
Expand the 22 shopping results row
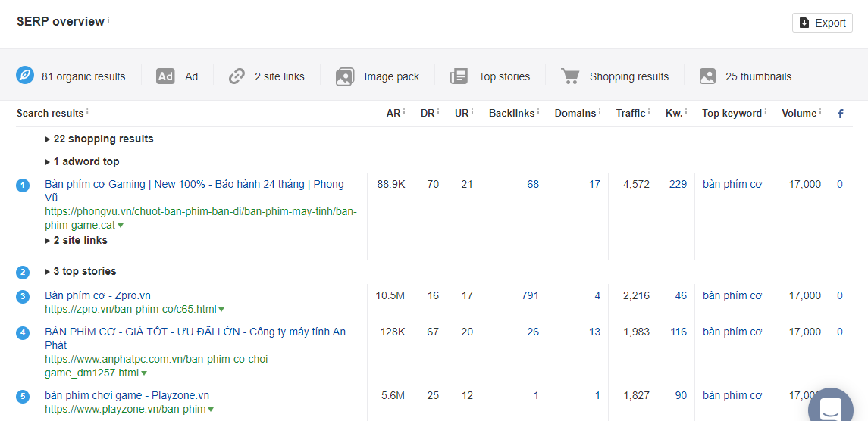(99, 139)
